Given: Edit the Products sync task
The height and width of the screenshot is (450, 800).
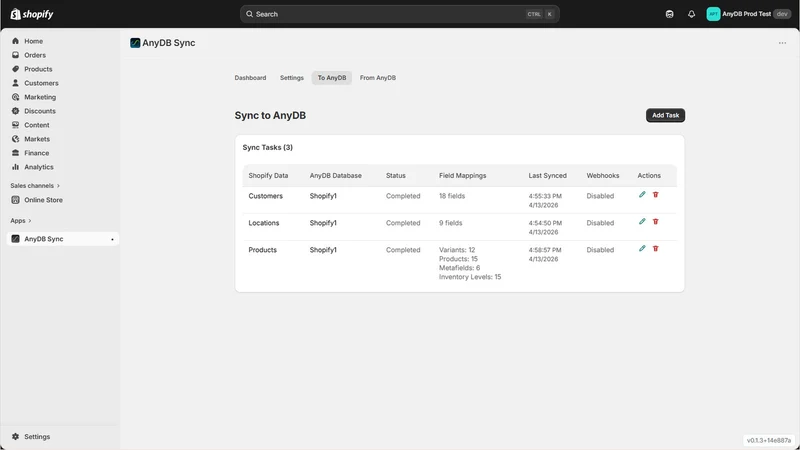Looking at the screenshot, I should (642, 248).
